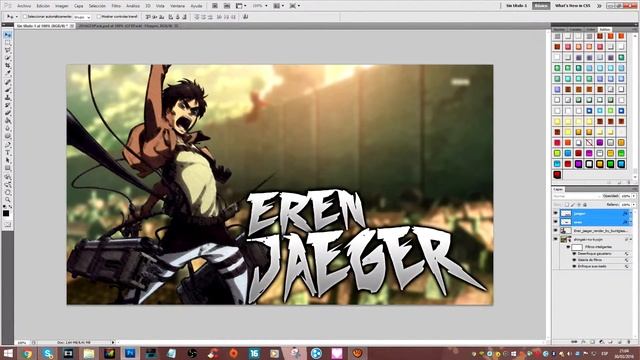Expand more workspaces chevron
The height and width of the screenshot is (360, 640).
(599, 6)
